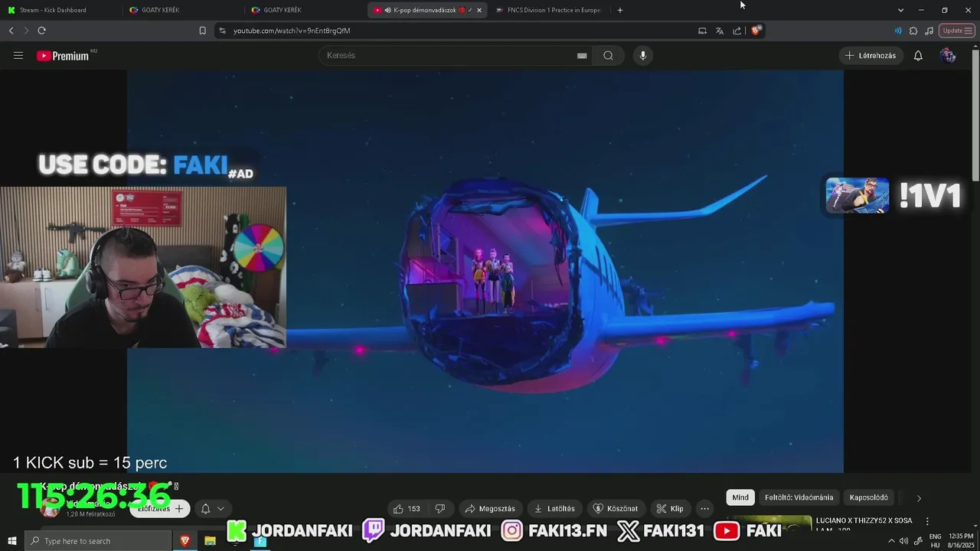The width and height of the screenshot is (980, 551).
Task: Open options for LUCIANO video suggestion
Action: (927, 521)
